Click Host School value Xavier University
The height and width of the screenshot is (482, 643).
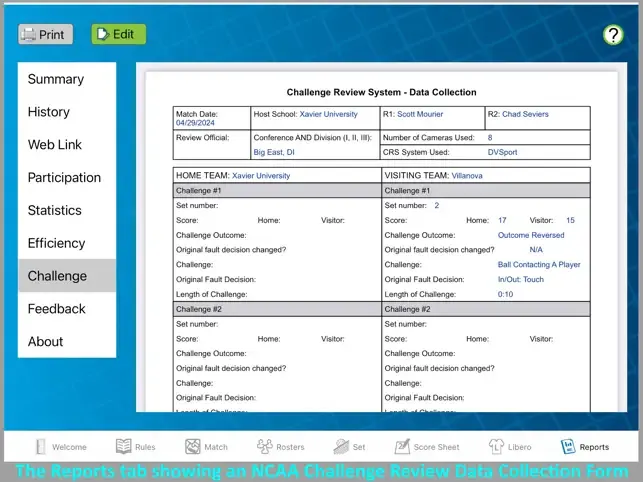[x=328, y=114]
